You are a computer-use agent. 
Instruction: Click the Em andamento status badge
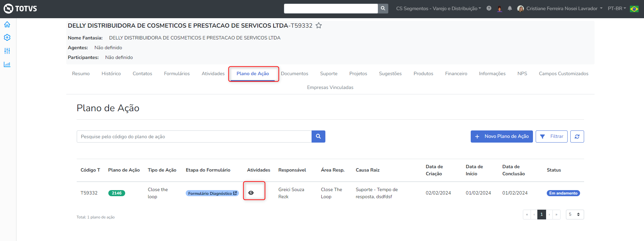pos(563,193)
